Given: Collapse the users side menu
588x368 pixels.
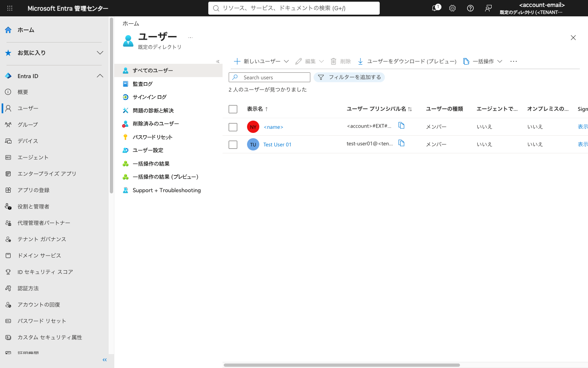Looking at the screenshot, I should tap(218, 61).
